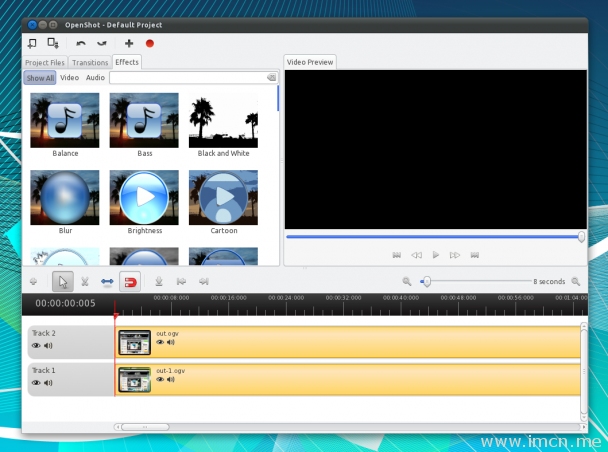Click the 00:00:00:005 timecode display
The image size is (608, 452).
[x=65, y=303]
